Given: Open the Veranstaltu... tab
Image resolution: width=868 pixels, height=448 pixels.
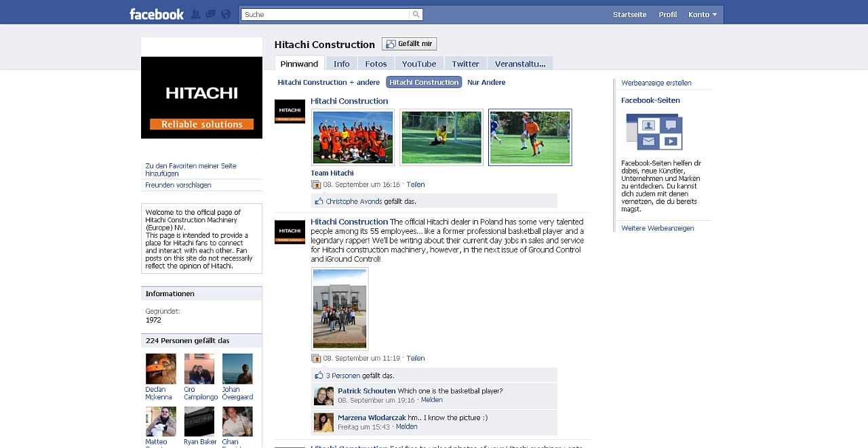Looking at the screenshot, I should [x=520, y=64].
